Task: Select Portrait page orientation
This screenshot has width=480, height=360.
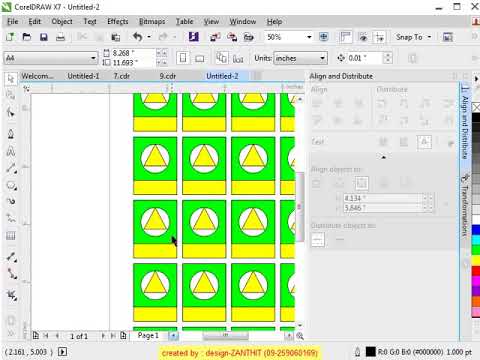Action: click(x=183, y=58)
